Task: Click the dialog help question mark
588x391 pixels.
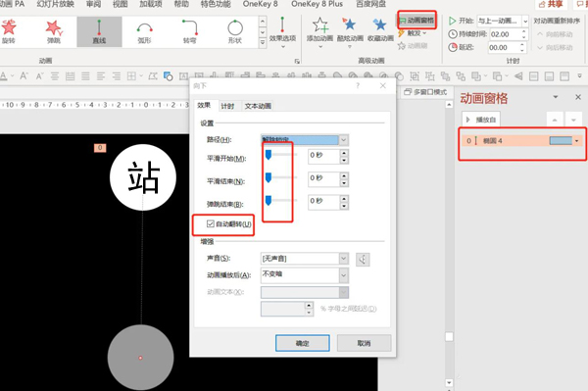Action: point(358,85)
